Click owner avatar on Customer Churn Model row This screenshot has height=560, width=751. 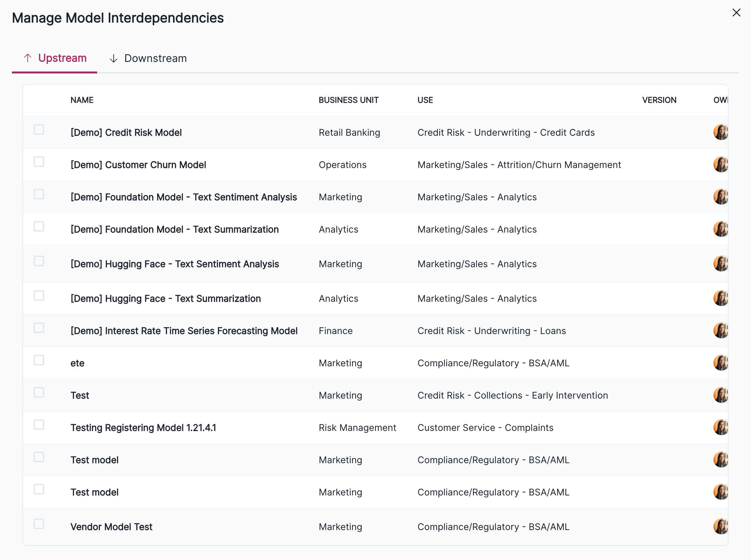(721, 164)
